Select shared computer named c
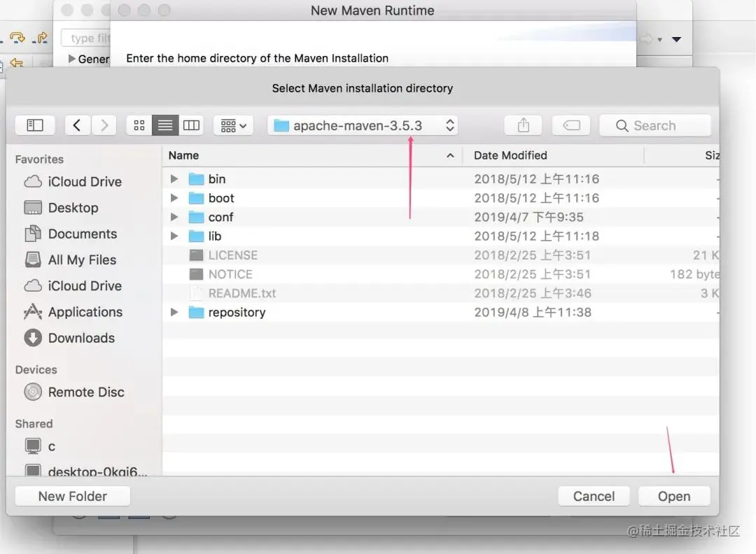Viewport: 756px width, 554px height. tap(41, 446)
